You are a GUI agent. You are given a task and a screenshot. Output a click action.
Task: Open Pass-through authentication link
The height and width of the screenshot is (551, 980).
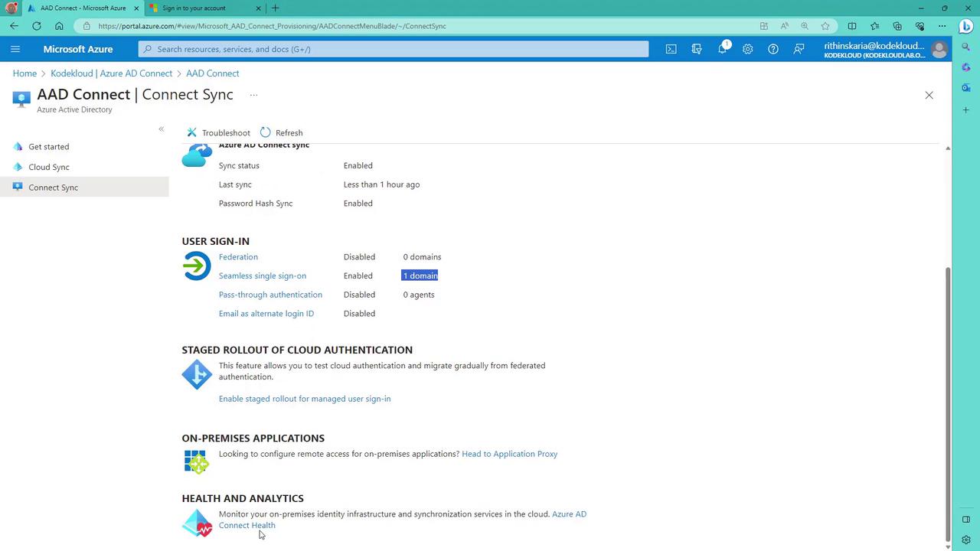click(x=270, y=295)
